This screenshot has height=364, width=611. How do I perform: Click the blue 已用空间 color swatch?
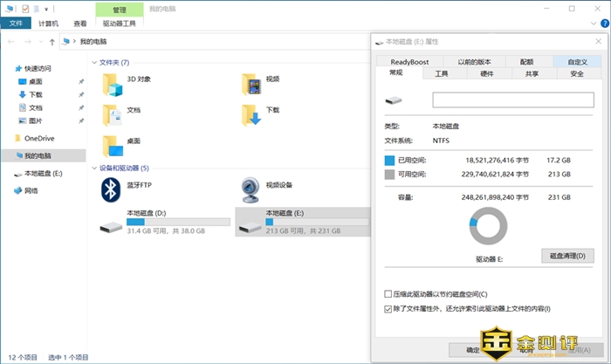[x=390, y=161]
